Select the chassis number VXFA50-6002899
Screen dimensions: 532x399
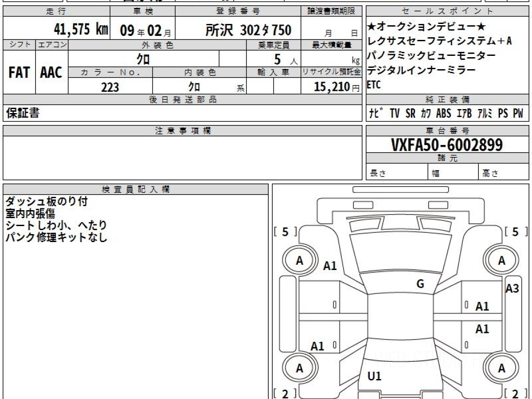(x=447, y=145)
